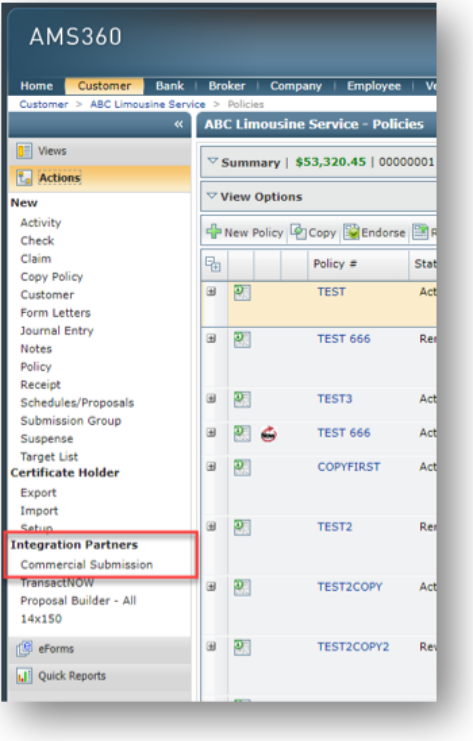Image resolution: width=473 pixels, height=741 pixels.
Task: Expand the TEST2 policy row
Action: tap(211, 526)
